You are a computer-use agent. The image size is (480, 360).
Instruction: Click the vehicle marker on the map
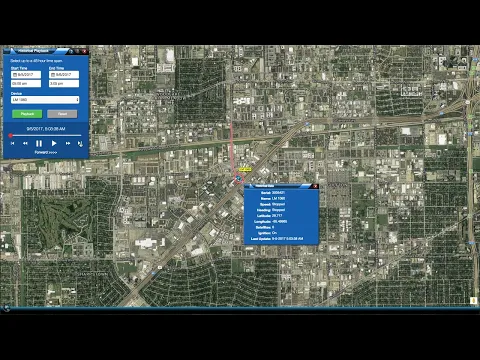(238, 179)
